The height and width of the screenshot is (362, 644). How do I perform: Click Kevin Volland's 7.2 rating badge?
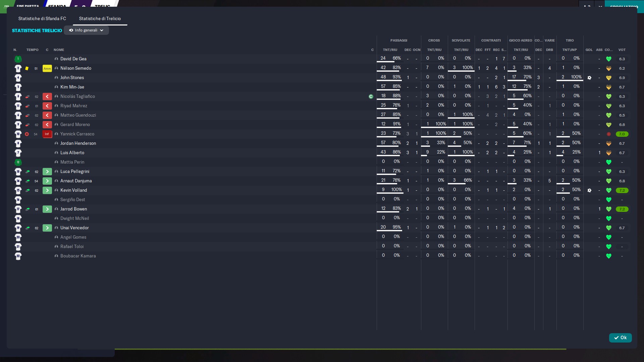pos(622,190)
